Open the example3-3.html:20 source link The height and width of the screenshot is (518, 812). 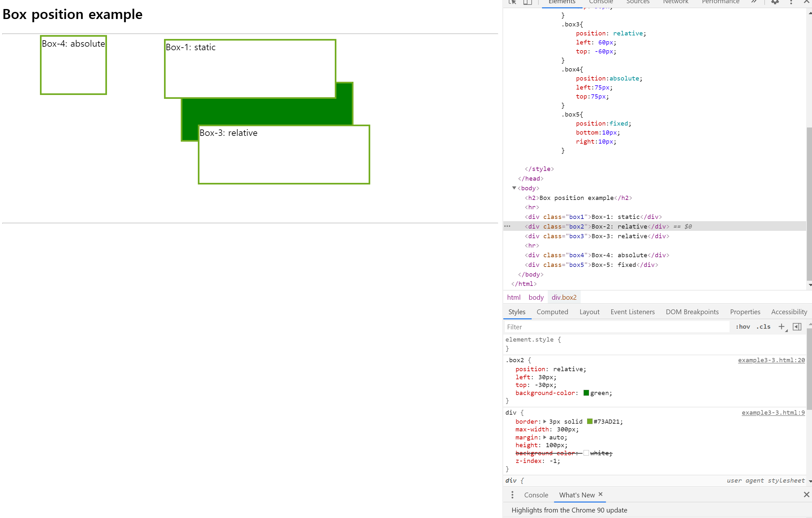point(771,360)
